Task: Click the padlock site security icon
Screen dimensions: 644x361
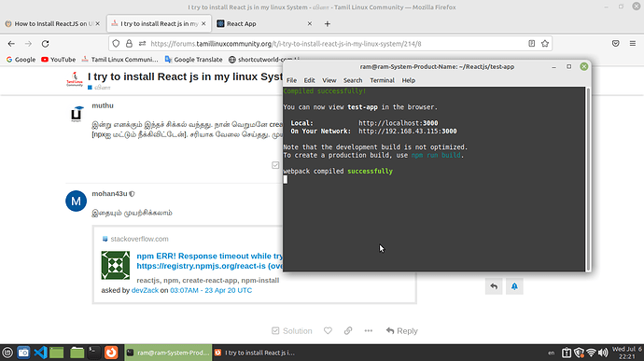Action: [x=129, y=44]
